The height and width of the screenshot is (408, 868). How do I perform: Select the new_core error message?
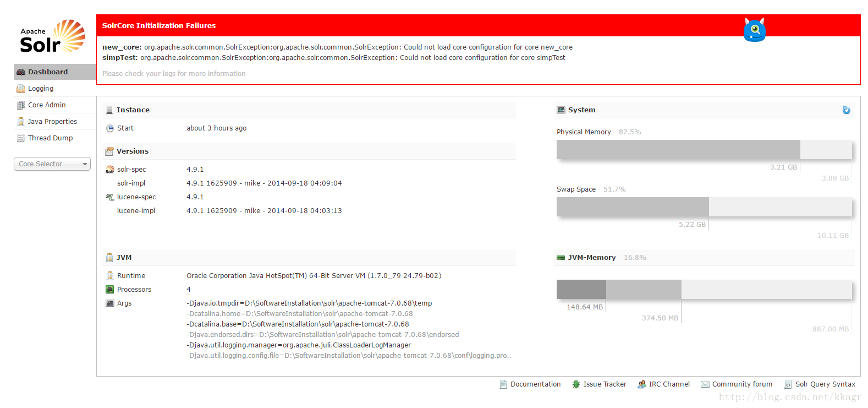pos(337,47)
